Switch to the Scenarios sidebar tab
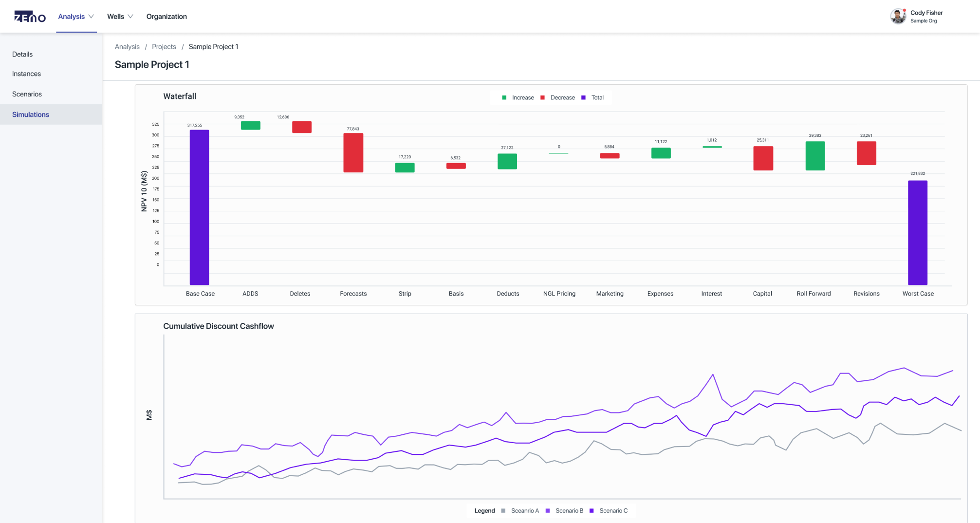The image size is (980, 523). tap(27, 94)
